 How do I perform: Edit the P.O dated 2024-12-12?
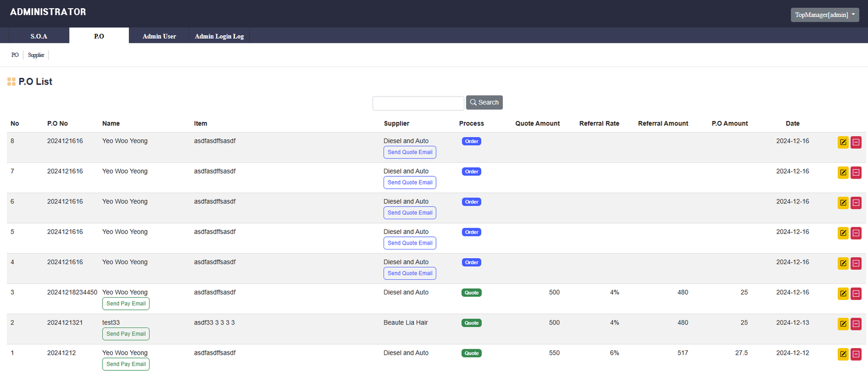point(843,354)
